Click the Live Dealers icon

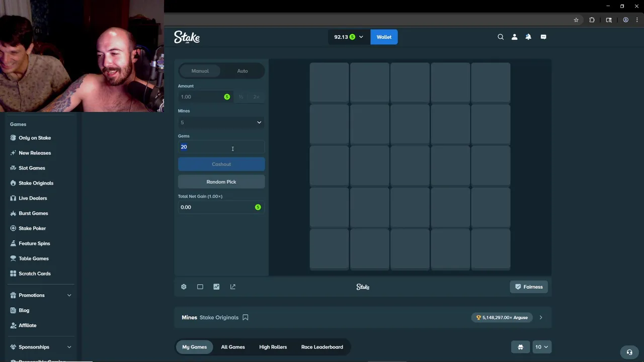pyautogui.click(x=13, y=198)
